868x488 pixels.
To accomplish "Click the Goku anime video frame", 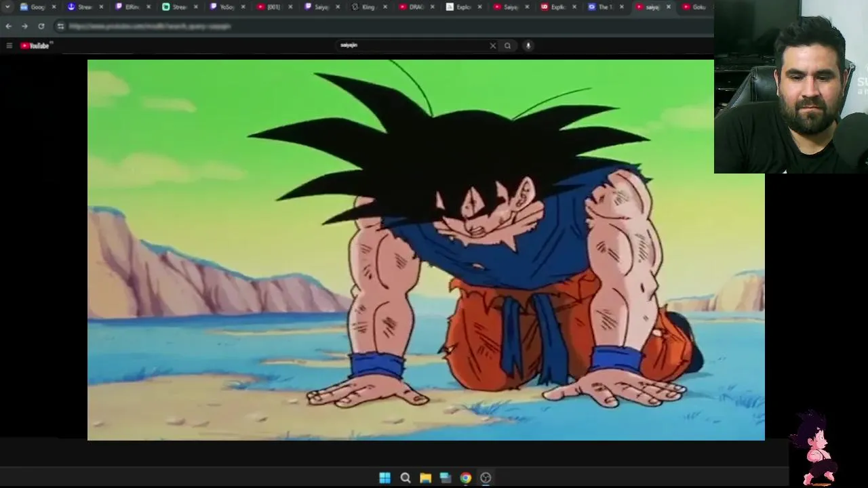I will pyautogui.click(x=426, y=250).
